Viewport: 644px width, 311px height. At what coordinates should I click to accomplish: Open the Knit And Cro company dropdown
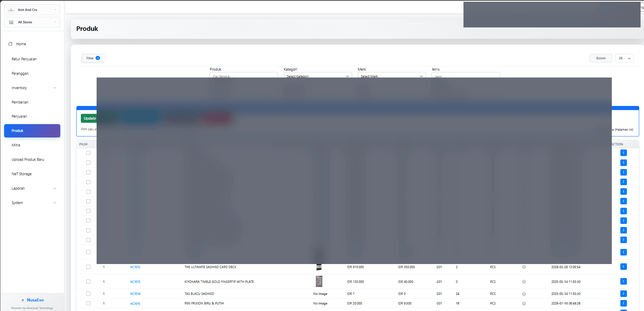click(32, 10)
